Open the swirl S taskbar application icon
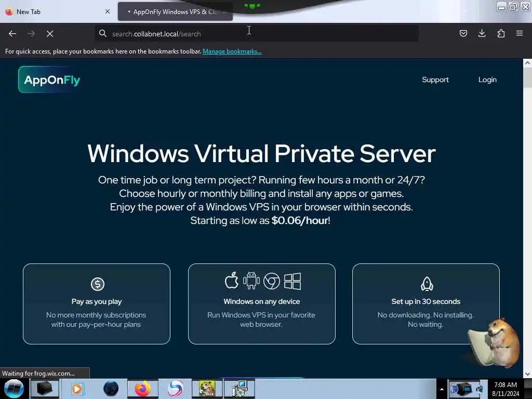This screenshot has height=399, width=532. [x=176, y=389]
